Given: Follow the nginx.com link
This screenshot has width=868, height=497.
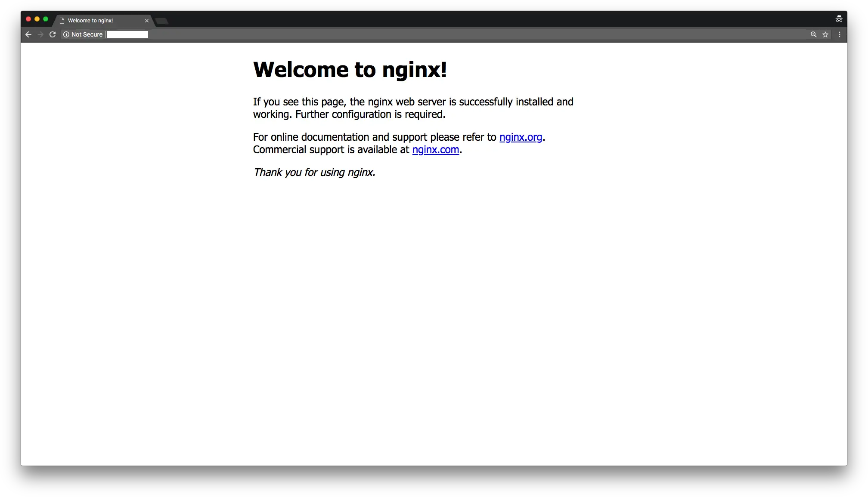Looking at the screenshot, I should click(436, 150).
